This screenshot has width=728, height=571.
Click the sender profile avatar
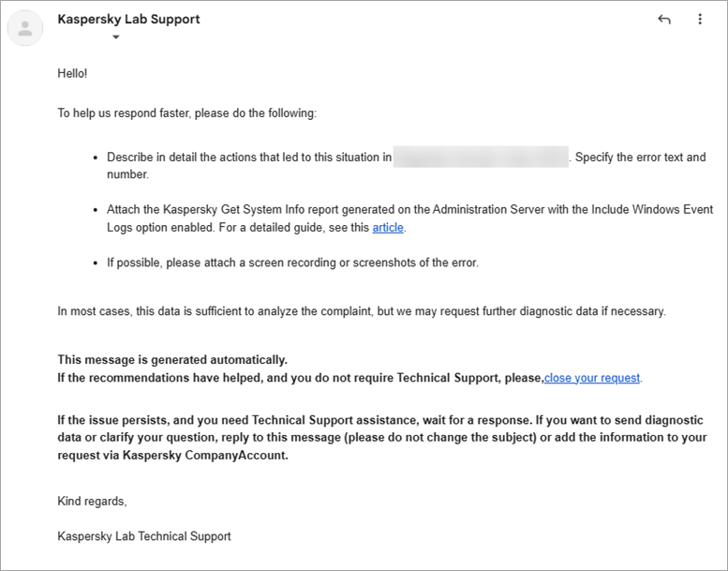[x=25, y=28]
